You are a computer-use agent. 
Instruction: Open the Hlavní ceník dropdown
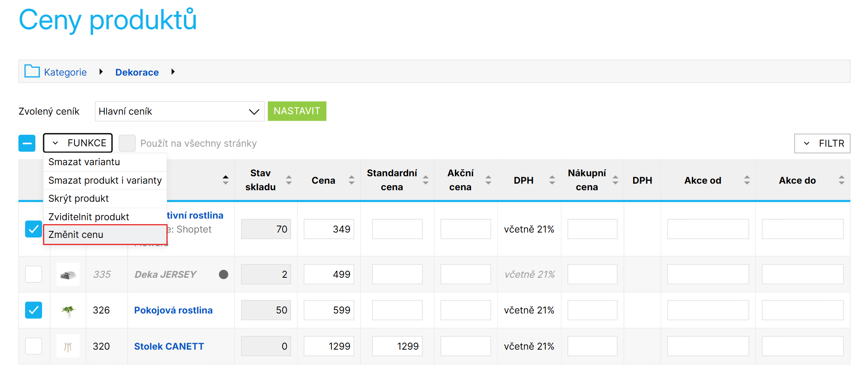coord(180,111)
